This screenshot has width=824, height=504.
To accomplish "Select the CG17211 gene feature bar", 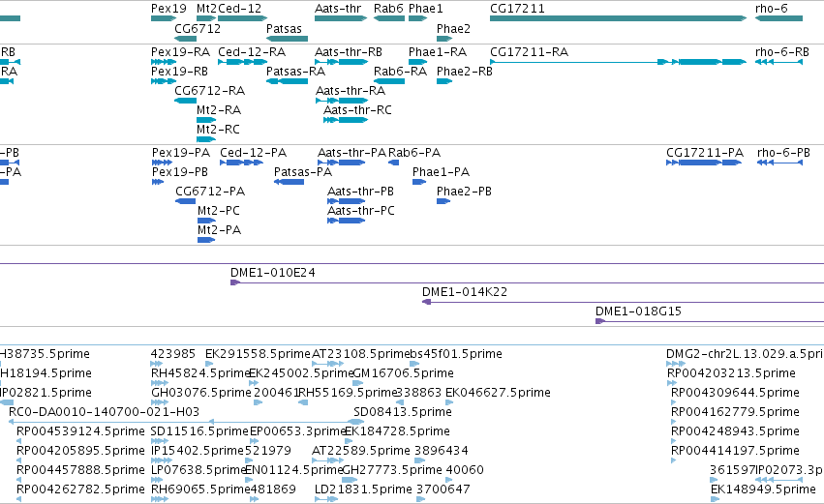I will [618, 18].
